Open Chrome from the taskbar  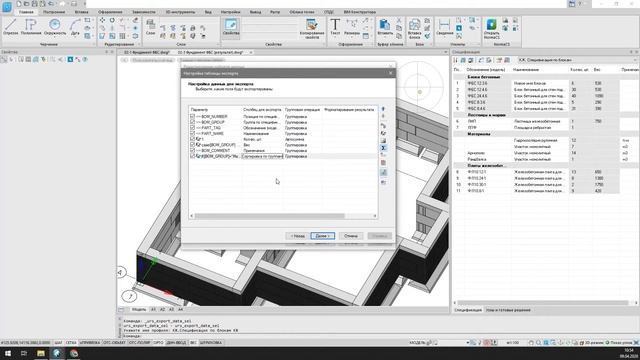coord(73,353)
